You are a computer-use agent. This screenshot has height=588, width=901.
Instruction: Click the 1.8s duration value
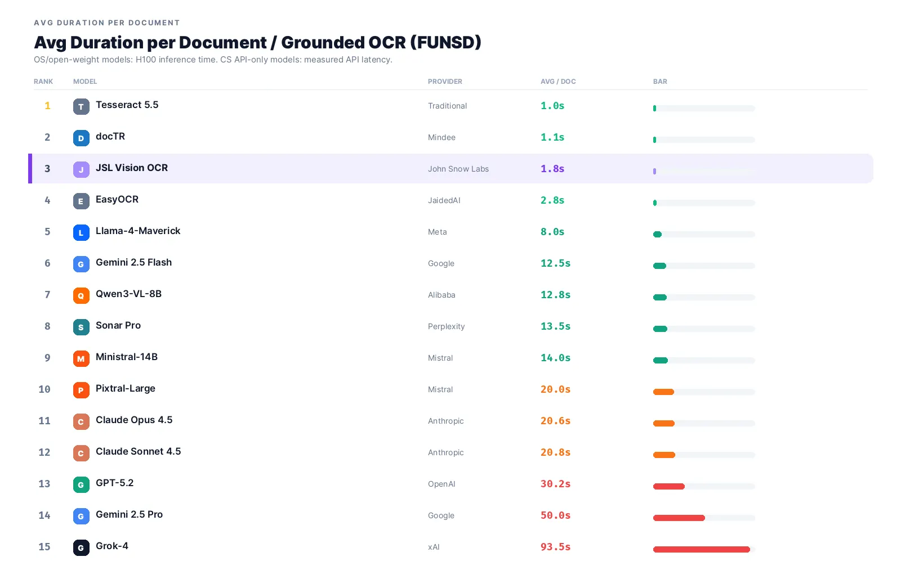click(x=552, y=169)
